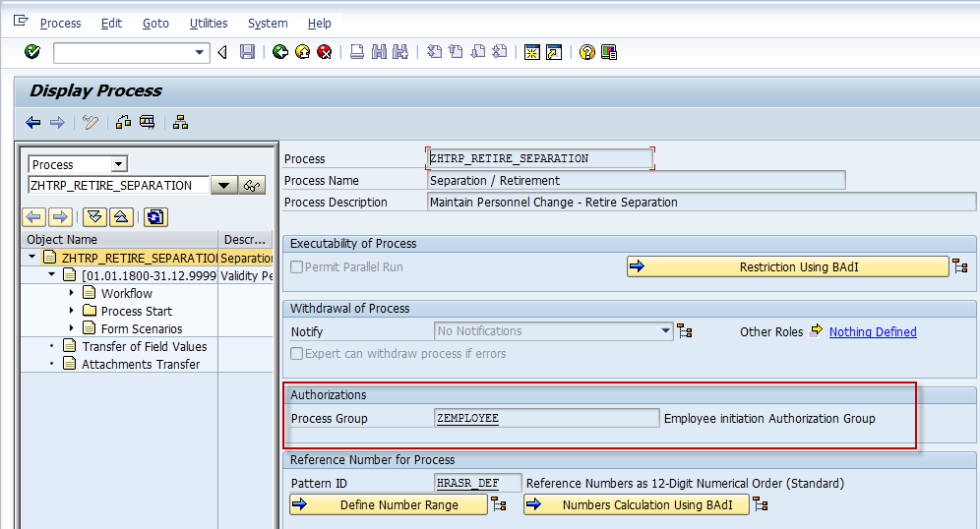Viewport: 980px width, 529px height.
Task: Click the yellow Exit icon
Action: point(302,52)
